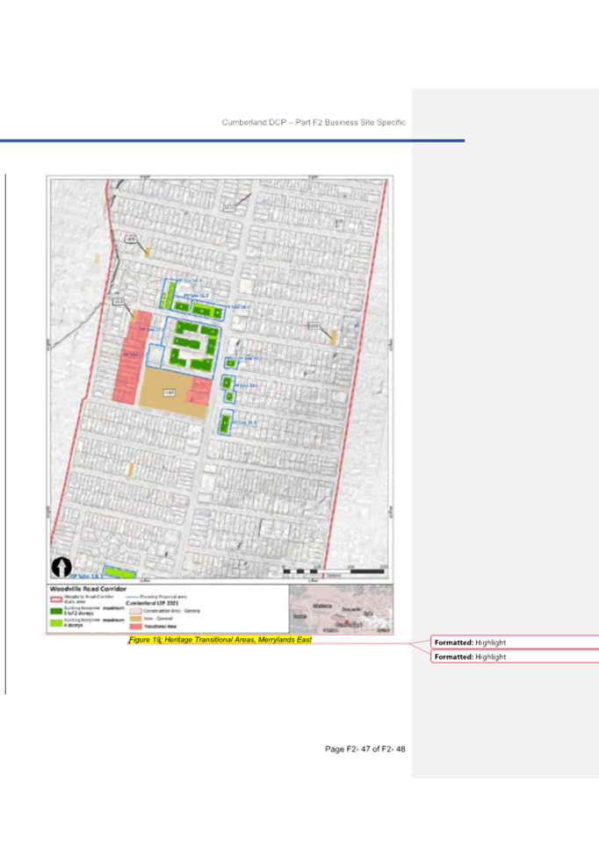Click the dark green 6 to 12 storeys legend swatch
Screen dimensions: 599x868
(56, 611)
